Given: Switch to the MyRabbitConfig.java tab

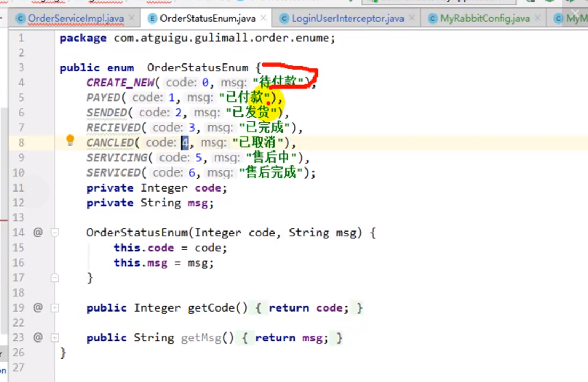Looking at the screenshot, I should coord(485,19).
